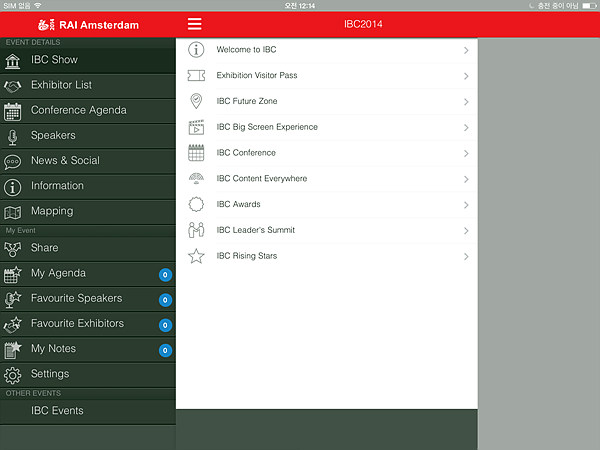Open IBC Big Screen Experience entry
The height and width of the screenshot is (450, 600).
[327, 127]
